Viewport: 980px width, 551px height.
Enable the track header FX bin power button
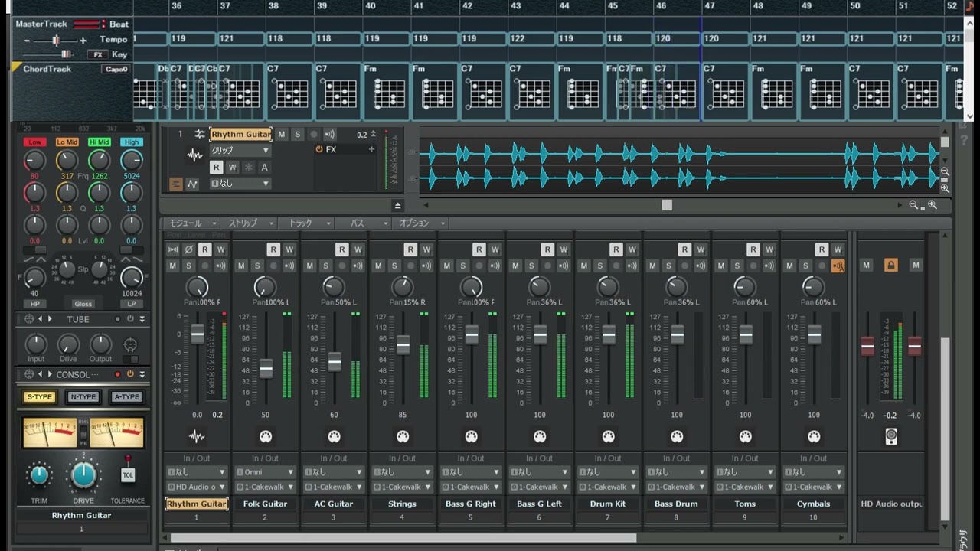pos(319,150)
